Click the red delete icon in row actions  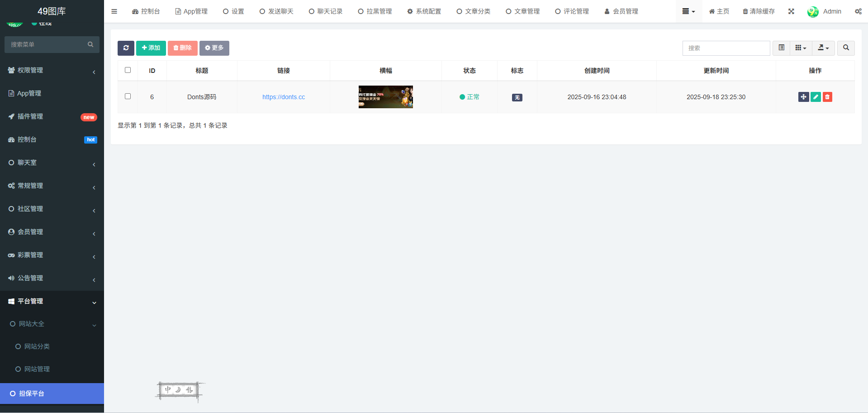[827, 97]
